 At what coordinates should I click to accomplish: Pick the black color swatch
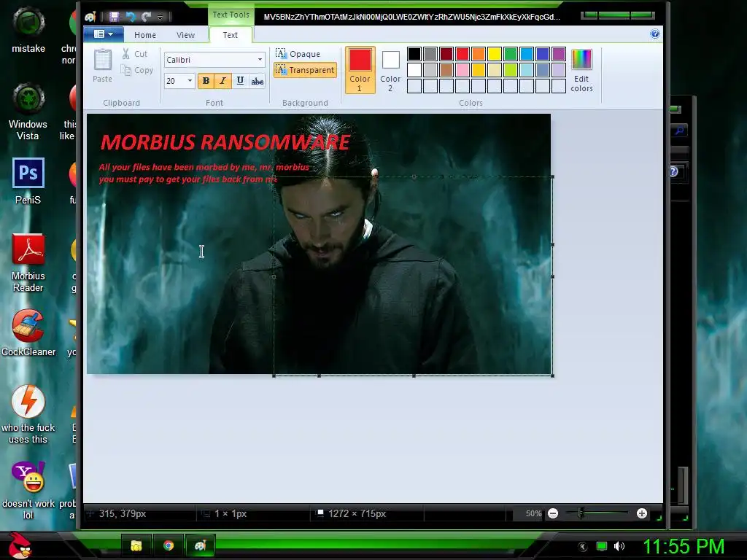click(x=414, y=54)
